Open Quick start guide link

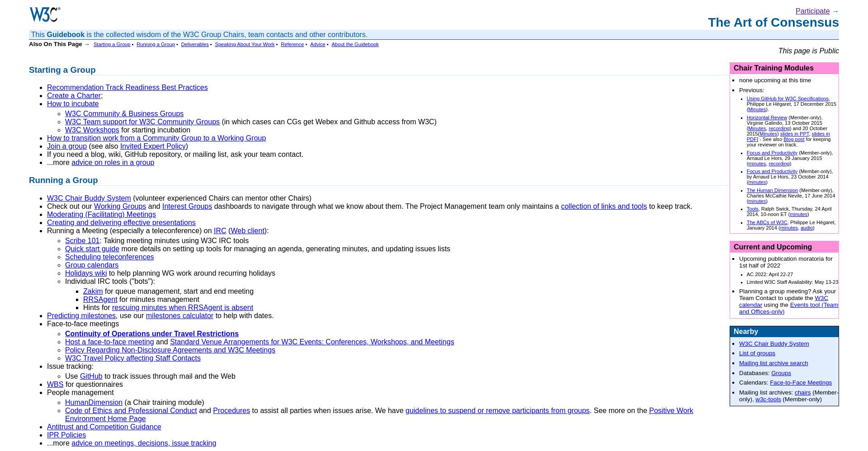pyautogui.click(x=92, y=249)
